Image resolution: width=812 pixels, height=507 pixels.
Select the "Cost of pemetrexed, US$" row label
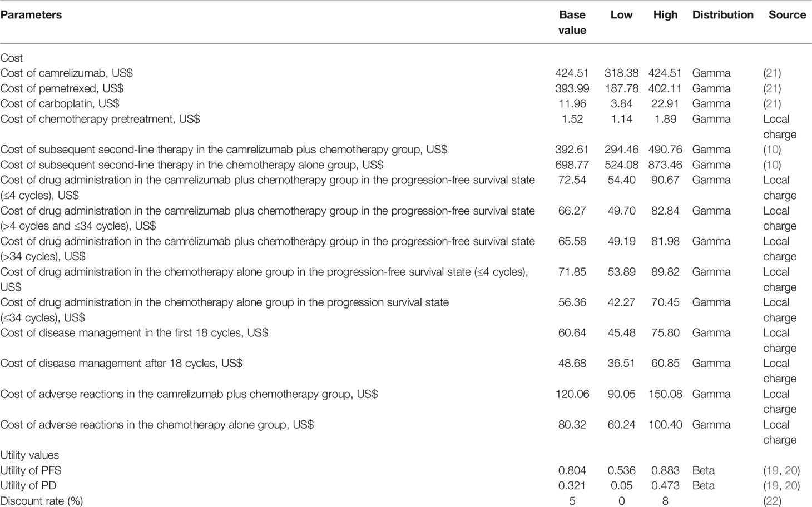coord(62,88)
